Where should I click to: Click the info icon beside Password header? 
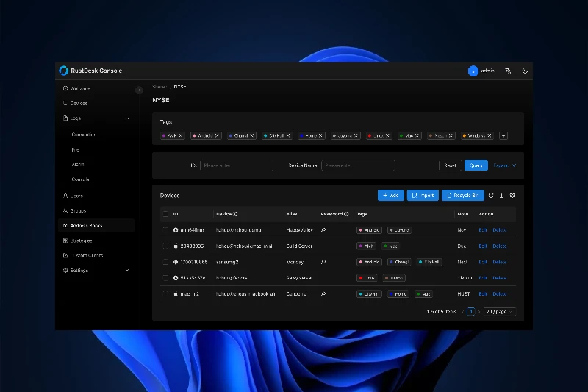click(x=346, y=214)
